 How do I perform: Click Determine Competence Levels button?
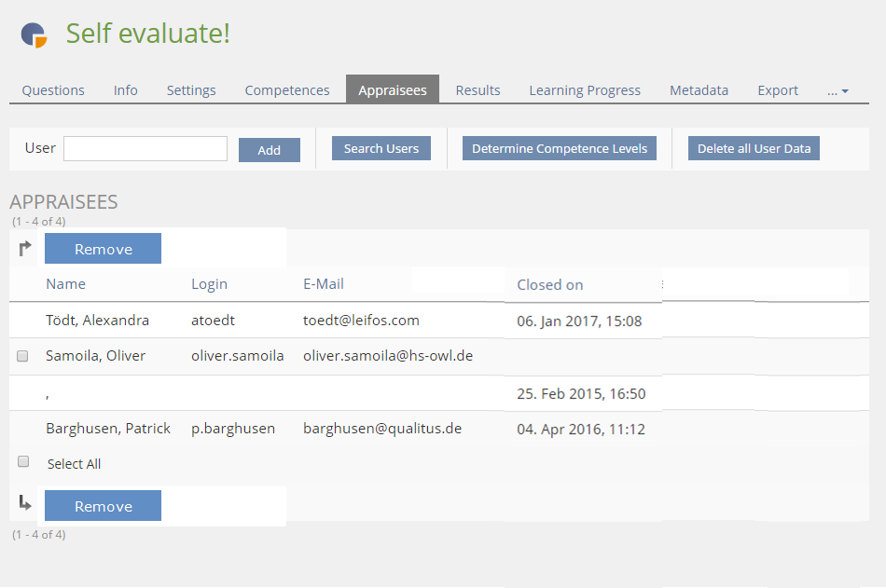click(560, 149)
